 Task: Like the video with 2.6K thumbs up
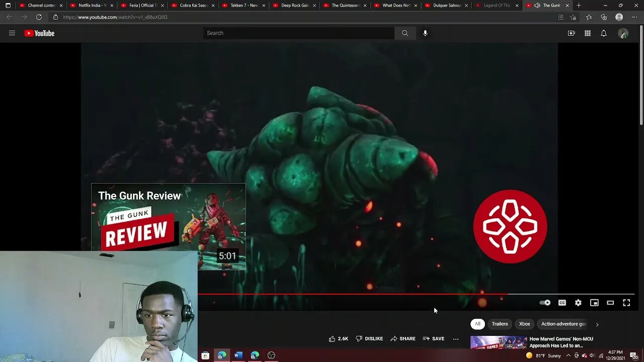click(338, 339)
